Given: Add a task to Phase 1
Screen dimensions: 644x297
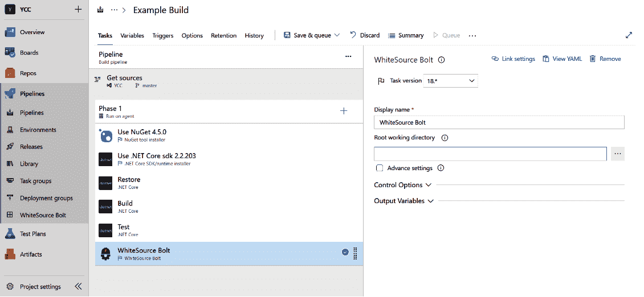Looking at the screenshot, I should tap(344, 111).
